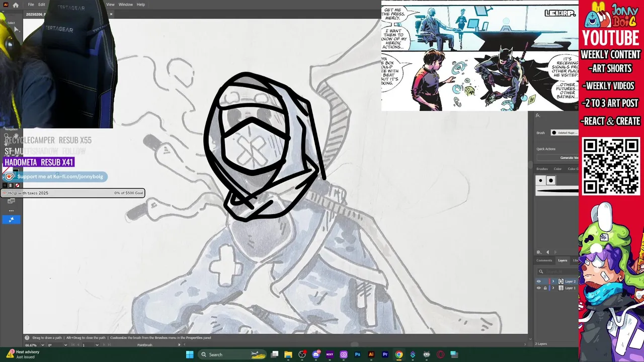Image resolution: width=644 pixels, height=362 pixels.
Task: Select the Layer 1 name
Action: [570, 288]
